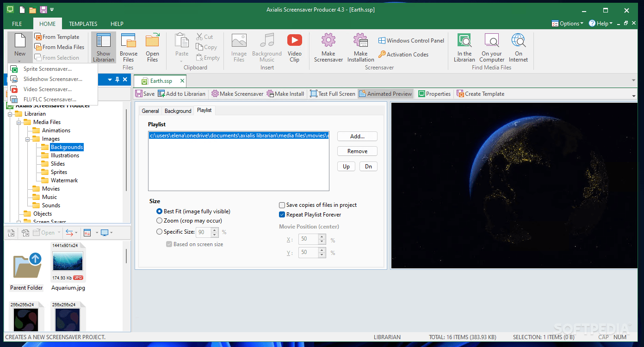Open the General tab

click(x=150, y=111)
